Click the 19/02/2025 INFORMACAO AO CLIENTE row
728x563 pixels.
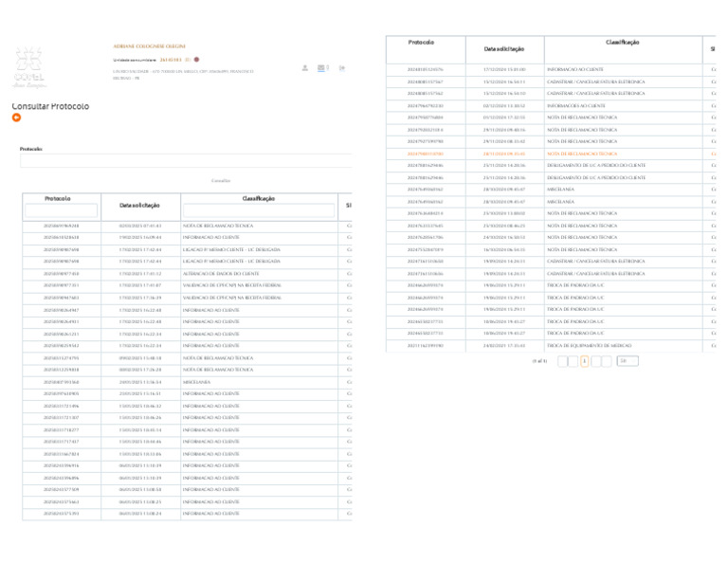click(x=187, y=237)
